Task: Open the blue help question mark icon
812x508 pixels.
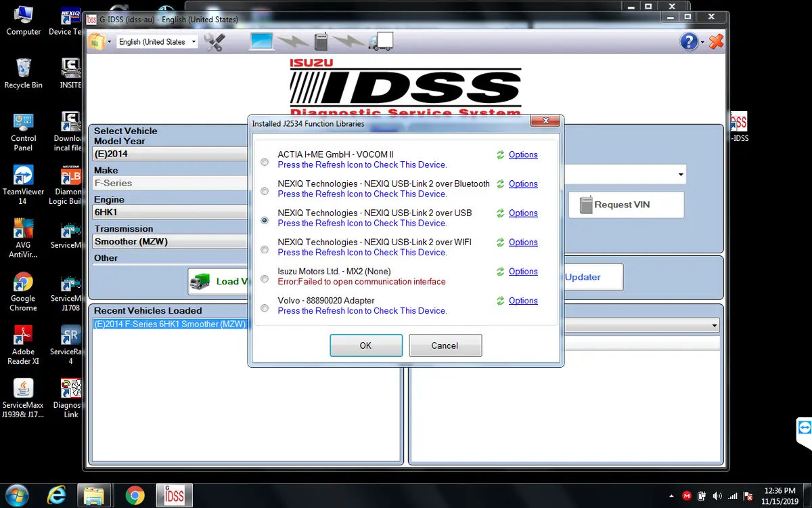Action: pyautogui.click(x=689, y=42)
